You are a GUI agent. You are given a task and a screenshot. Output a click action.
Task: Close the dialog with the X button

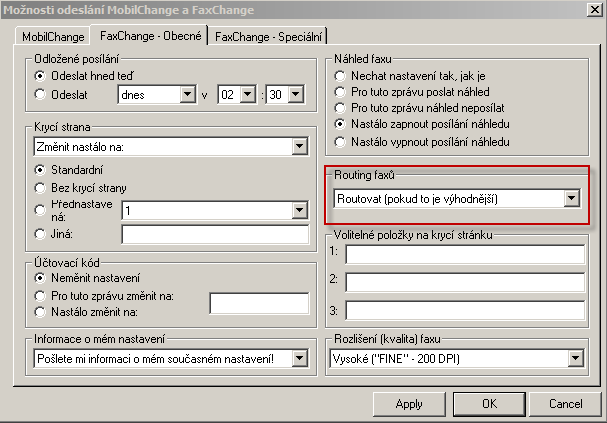(x=594, y=9)
